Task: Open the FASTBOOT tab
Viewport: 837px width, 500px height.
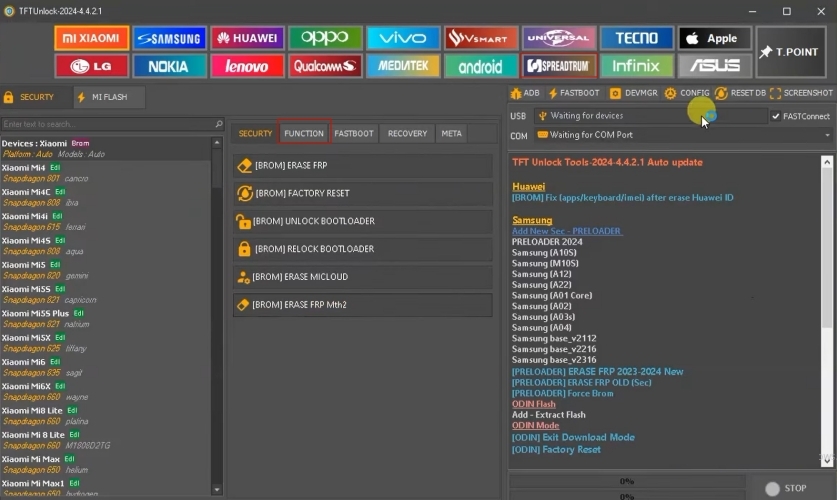Action: (x=354, y=133)
